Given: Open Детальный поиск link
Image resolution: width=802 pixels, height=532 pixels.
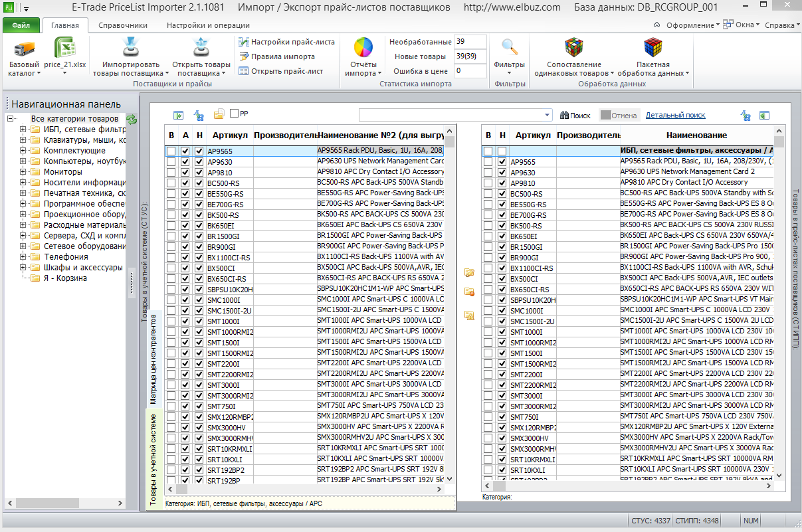Looking at the screenshot, I should [x=676, y=115].
